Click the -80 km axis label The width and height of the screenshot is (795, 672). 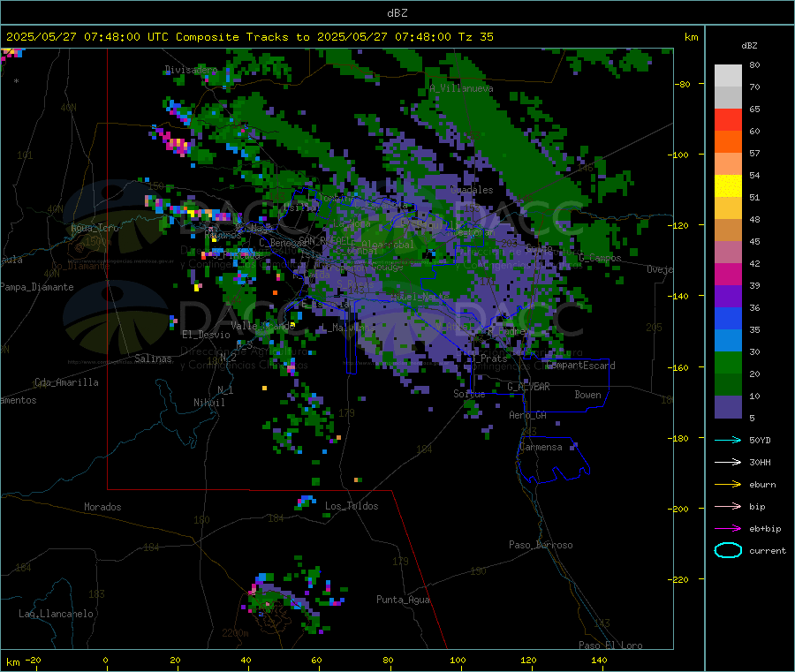click(x=683, y=84)
